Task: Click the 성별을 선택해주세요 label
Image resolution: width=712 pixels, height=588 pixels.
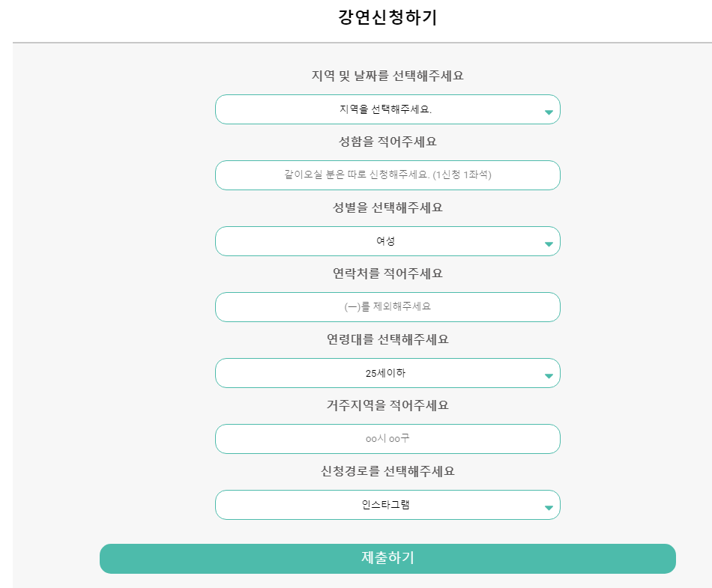Action: (387, 207)
